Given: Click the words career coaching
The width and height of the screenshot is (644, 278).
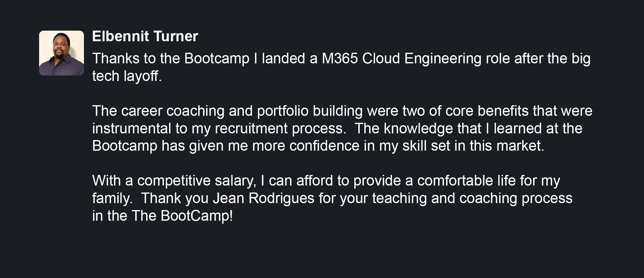Looking at the screenshot, I should (x=173, y=111).
